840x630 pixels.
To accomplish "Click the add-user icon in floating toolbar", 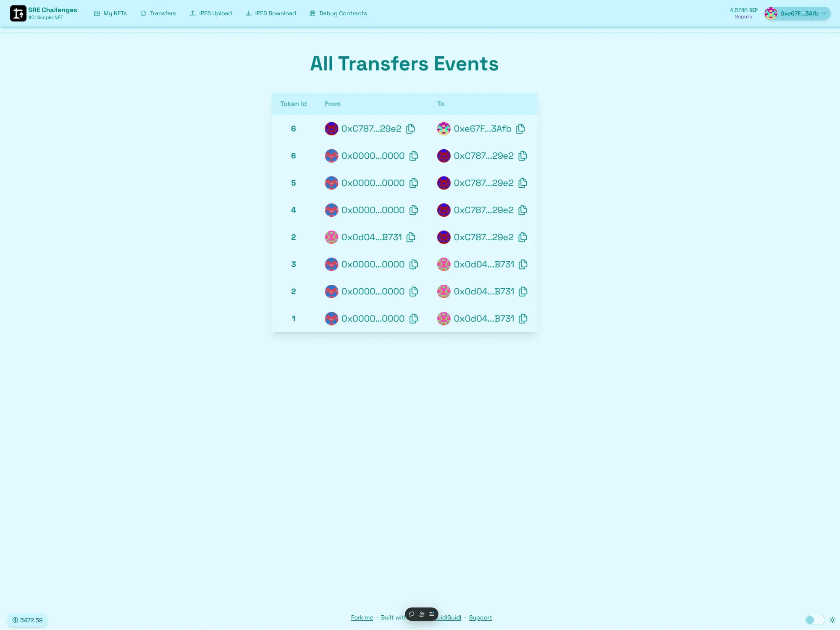I will coord(422,614).
